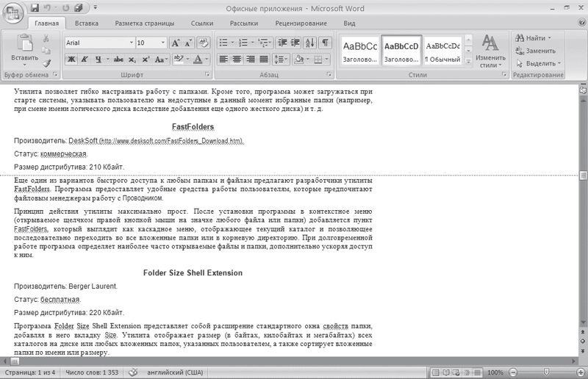The width and height of the screenshot is (588, 379).
Task: Open line spacing dropdown
Action: [280, 59]
